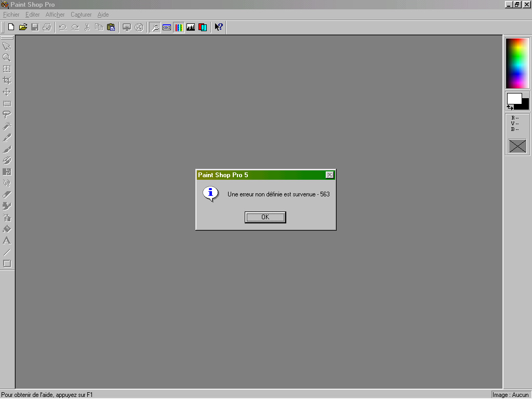Click the Redo arrow icon
Viewport: 532px width, 399px height.
75,27
